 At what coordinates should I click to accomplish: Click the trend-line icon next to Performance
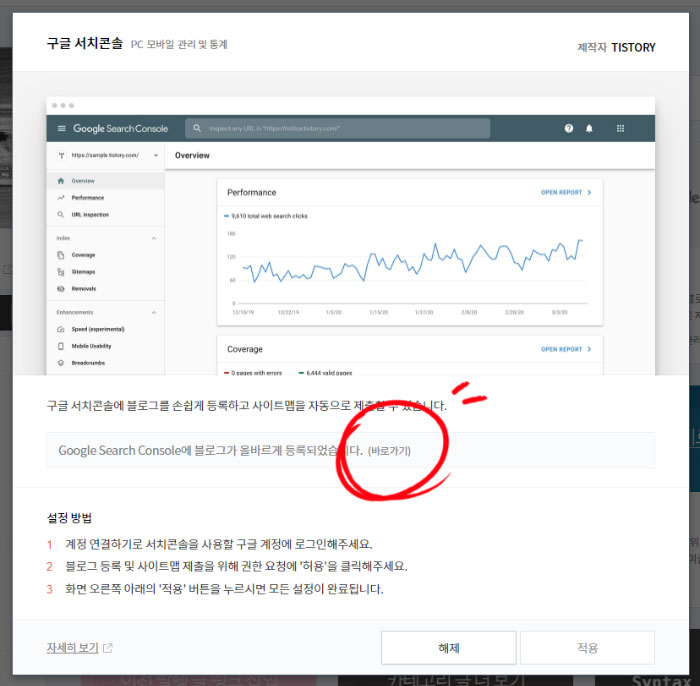[x=61, y=198]
